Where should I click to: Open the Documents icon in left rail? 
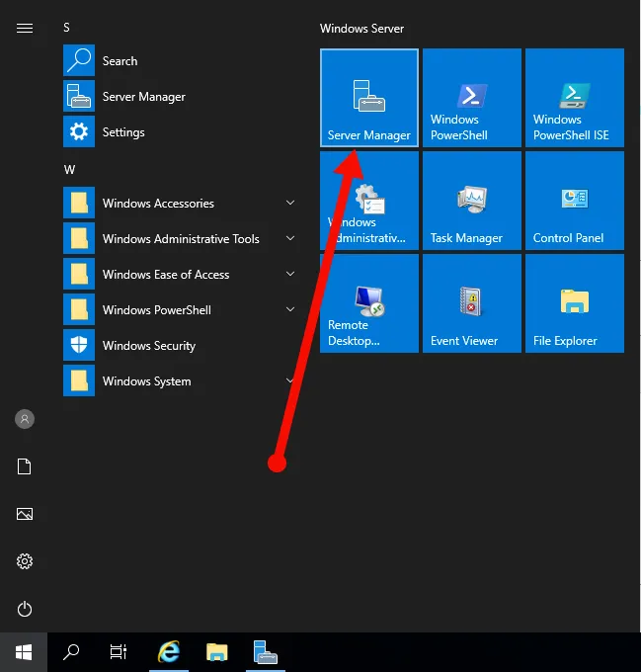click(x=25, y=466)
